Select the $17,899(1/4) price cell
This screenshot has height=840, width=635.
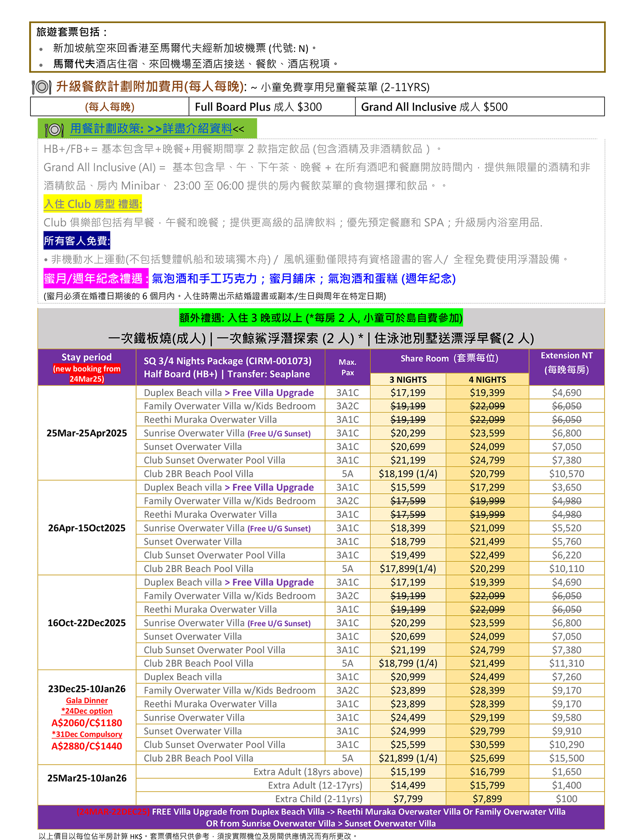[408, 569]
